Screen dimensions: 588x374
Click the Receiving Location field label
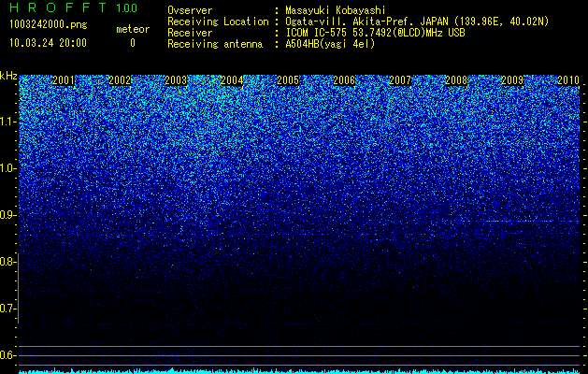218,22
